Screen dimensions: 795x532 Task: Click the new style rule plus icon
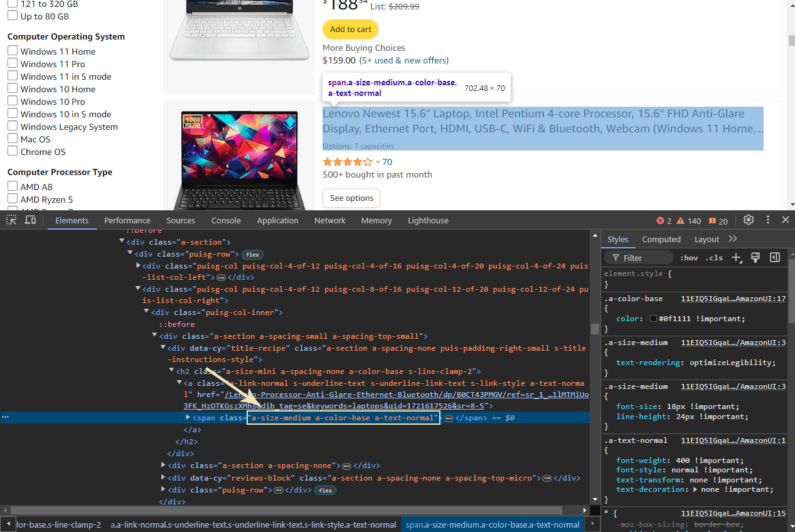(x=737, y=258)
